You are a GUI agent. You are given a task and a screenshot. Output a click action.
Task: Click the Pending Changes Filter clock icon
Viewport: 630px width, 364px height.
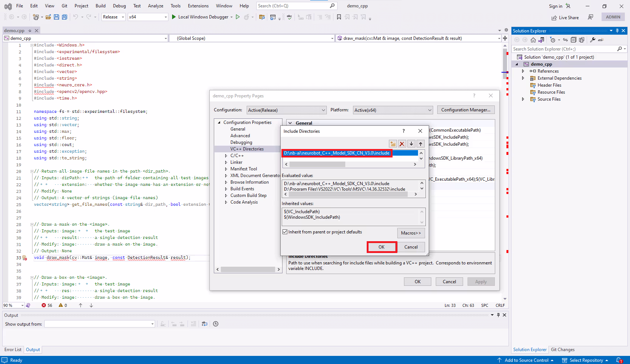pos(553,40)
